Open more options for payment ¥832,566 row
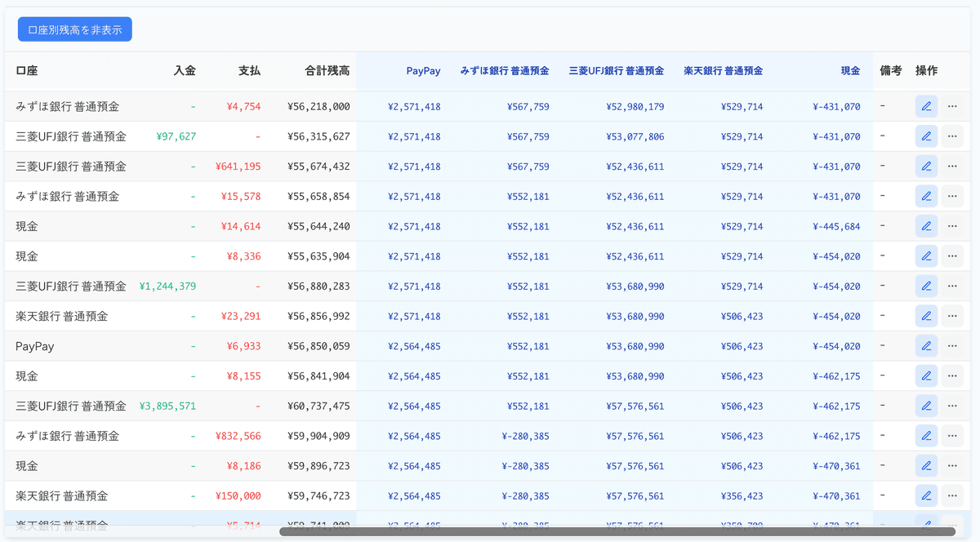Image resolution: width=980 pixels, height=542 pixels. [x=952, y=436]
